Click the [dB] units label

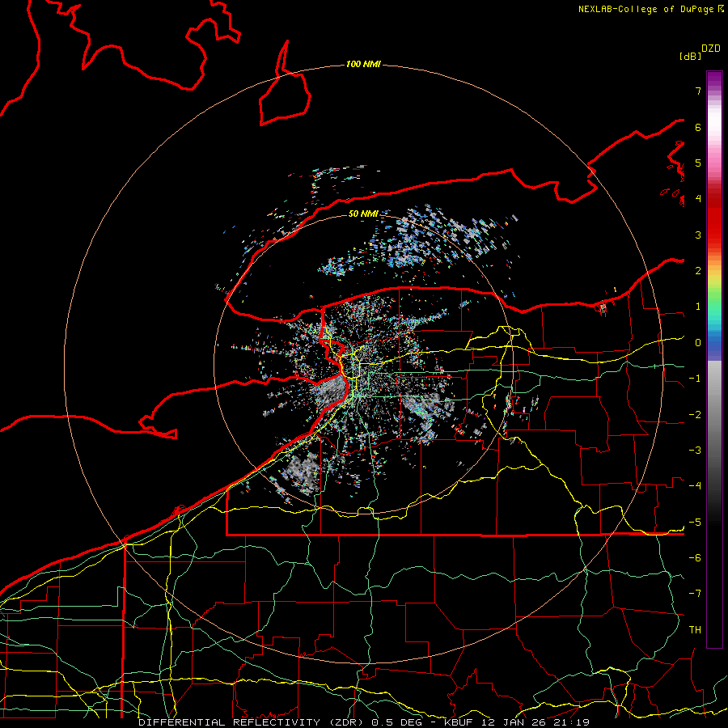(690, 56)
